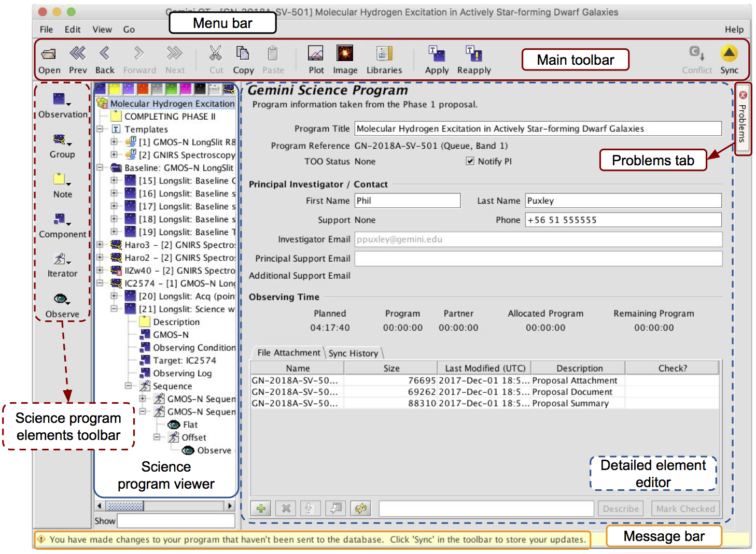Select the File Attachment tab

pos(288,352)
